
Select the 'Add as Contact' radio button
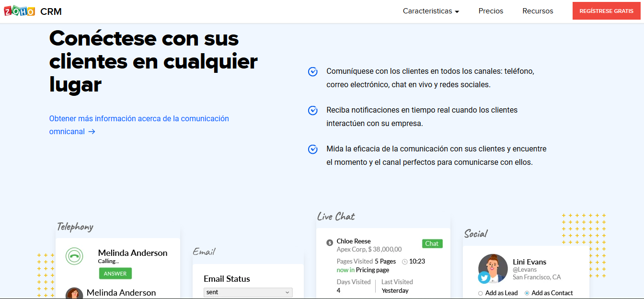coord(527,293)
